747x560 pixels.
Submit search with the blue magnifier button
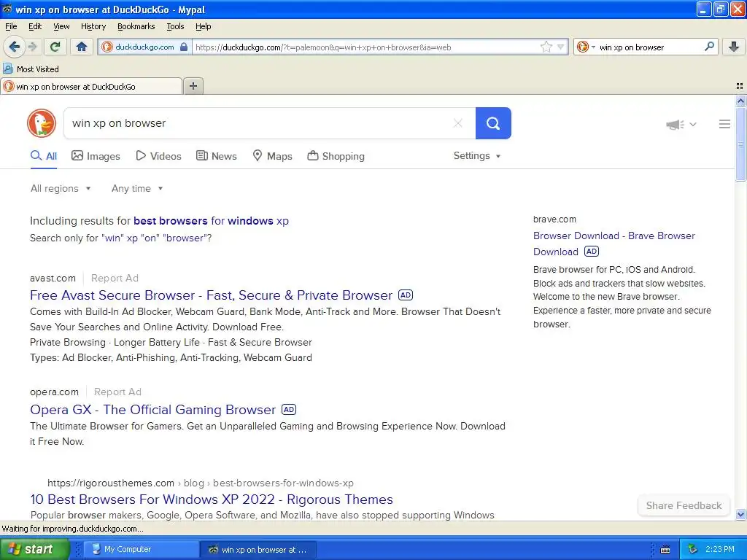point(493,123)
